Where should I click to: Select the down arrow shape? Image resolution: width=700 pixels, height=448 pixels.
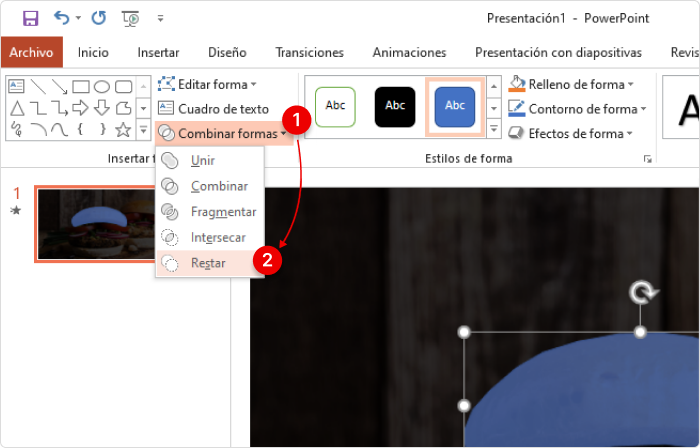(x=102, y=108)
